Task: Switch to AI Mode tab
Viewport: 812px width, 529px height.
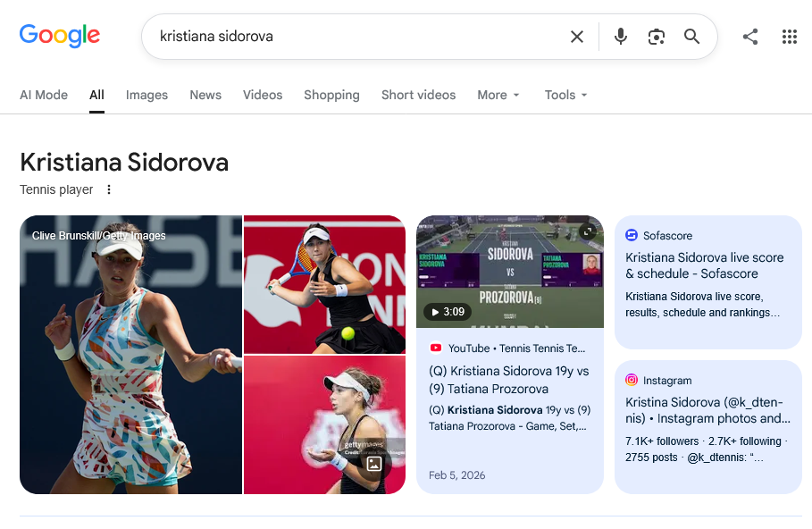Action: (x=44, y=95)
